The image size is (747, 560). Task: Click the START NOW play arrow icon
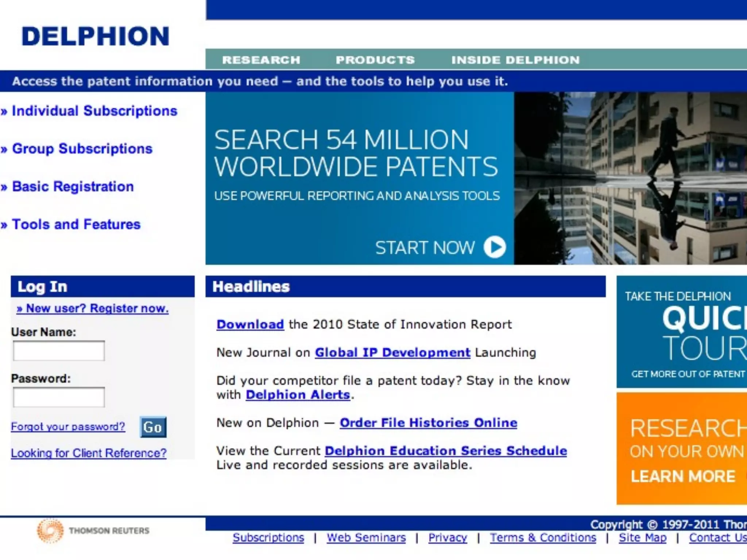pyautogui.click(x=495, y=247)
